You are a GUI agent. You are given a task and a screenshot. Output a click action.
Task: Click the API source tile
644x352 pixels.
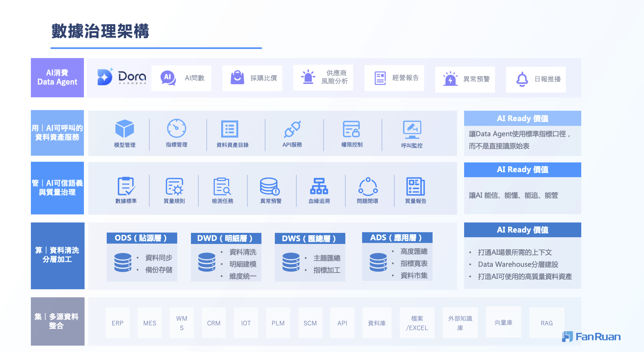pos(342,323)
